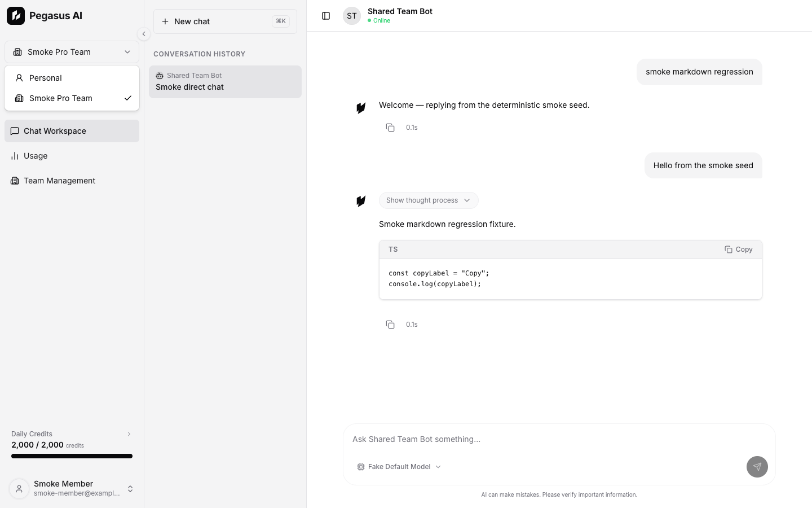Screen dimensions: 812x508
Task: Click the code line console.log(copyLabel);
Action: 435,284
